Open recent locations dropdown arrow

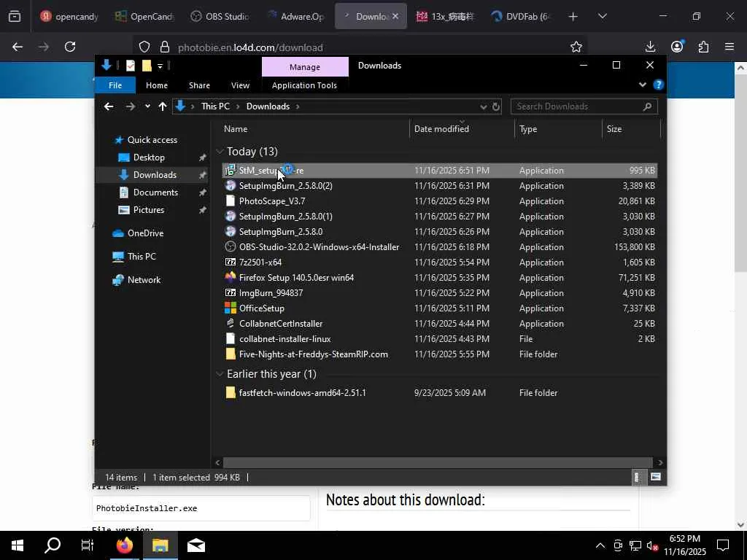click(x=147, y=106)
